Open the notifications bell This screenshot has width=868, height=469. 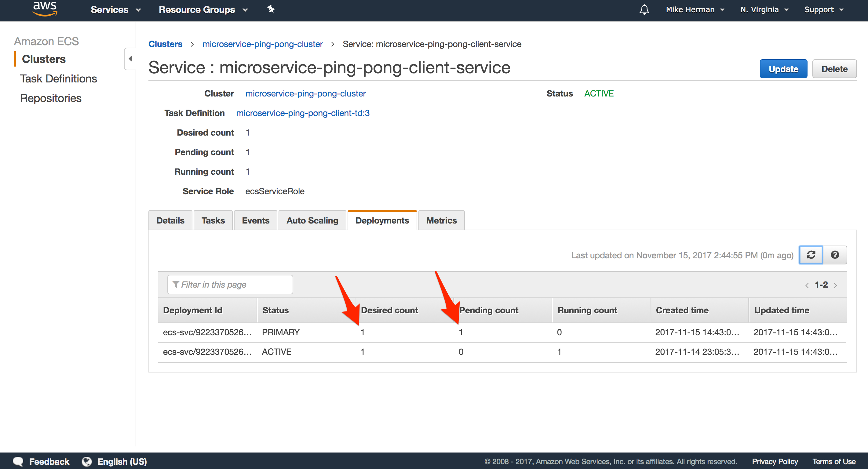pyautogui.click(x=644, y=9)
